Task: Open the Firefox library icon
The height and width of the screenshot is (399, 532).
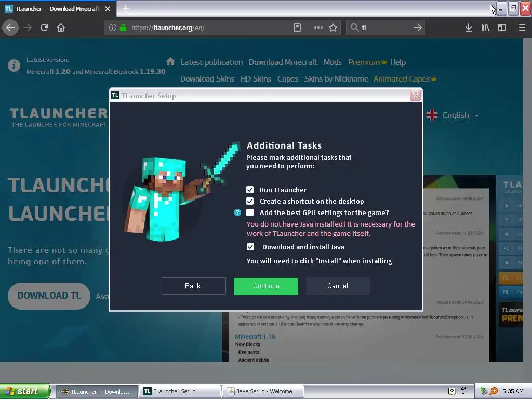Action: [485, 28]
